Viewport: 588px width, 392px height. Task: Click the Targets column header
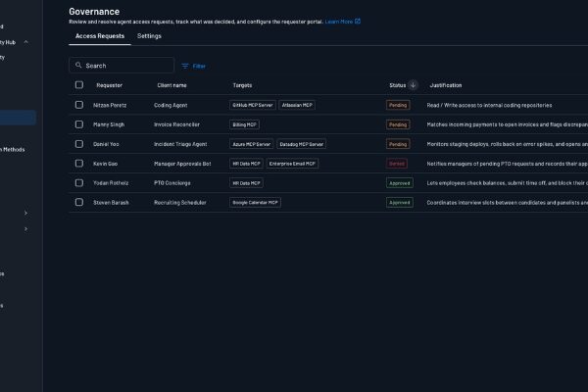point(242,85)
